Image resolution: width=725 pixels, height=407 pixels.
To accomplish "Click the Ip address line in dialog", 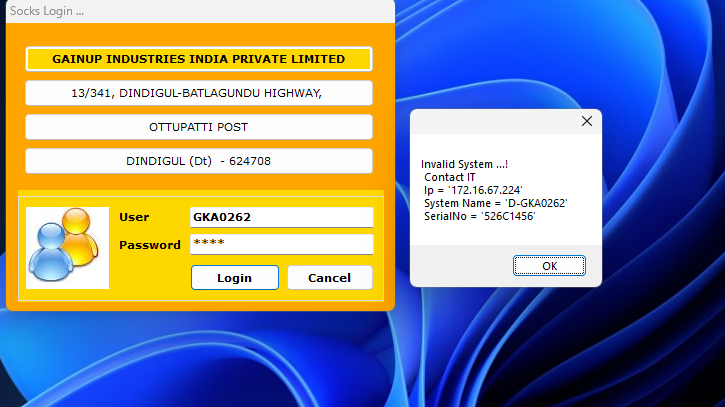I will (x=472, y=190).
